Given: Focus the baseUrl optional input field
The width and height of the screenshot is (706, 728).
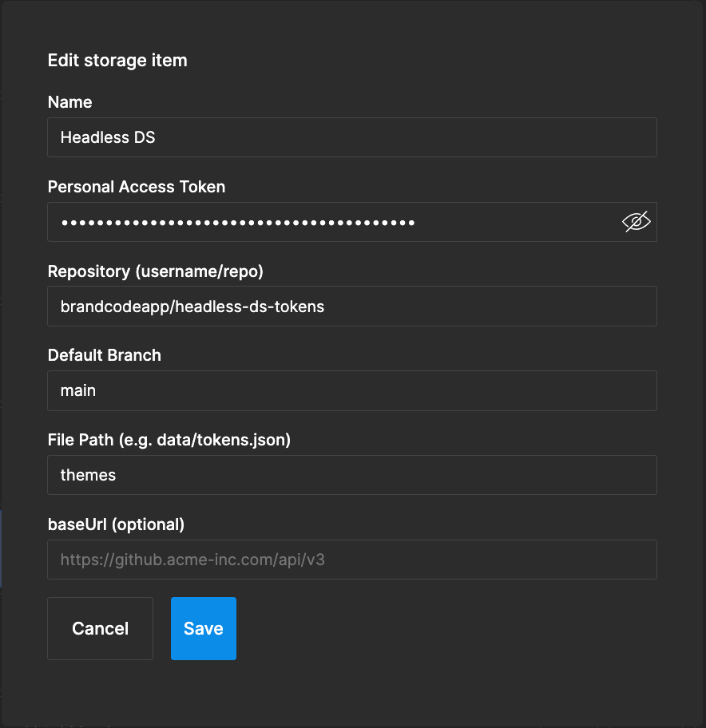Looking at the screenshot, I should click(352, 560).
